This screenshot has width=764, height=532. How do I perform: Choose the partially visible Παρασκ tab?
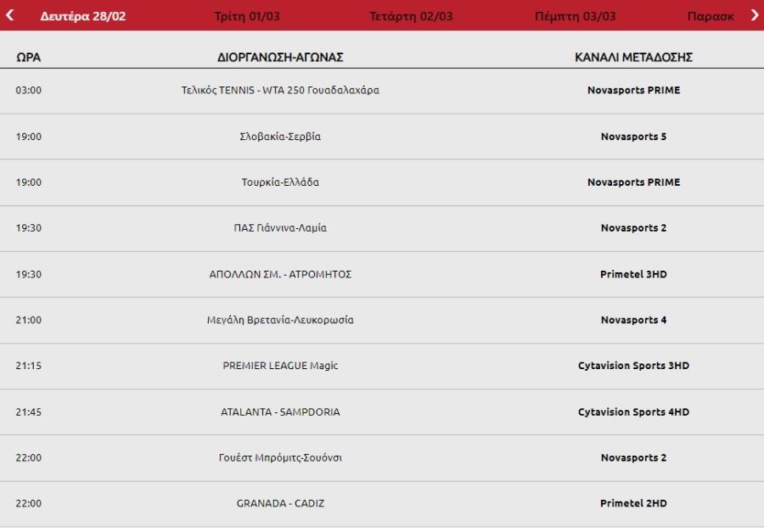[711, 16]
